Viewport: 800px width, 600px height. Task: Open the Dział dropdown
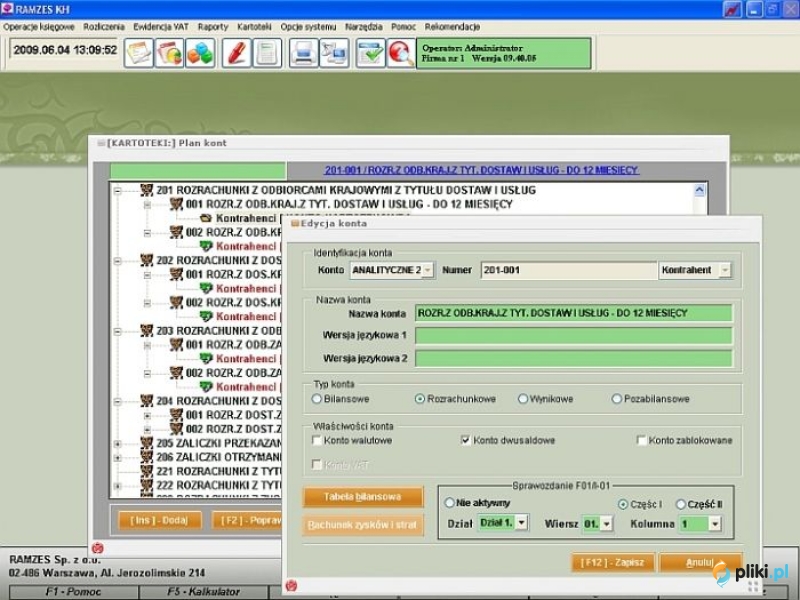click(521, 523)
